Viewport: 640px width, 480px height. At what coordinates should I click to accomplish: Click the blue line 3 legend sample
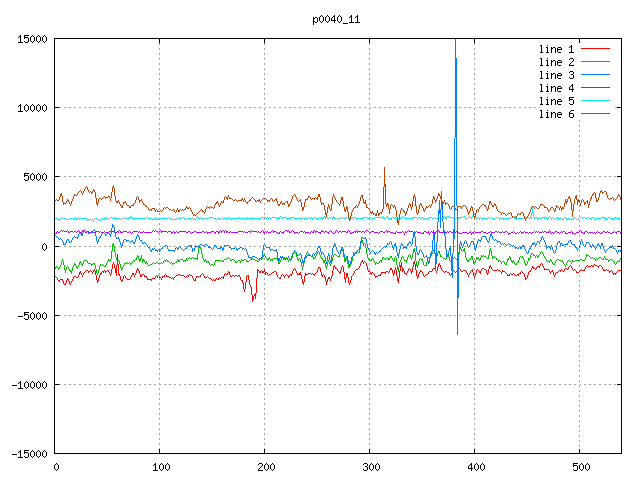tap(595, 75)
